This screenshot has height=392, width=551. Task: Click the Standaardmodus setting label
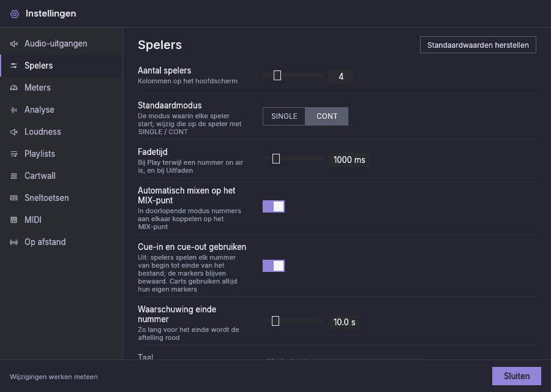point(170,105)
